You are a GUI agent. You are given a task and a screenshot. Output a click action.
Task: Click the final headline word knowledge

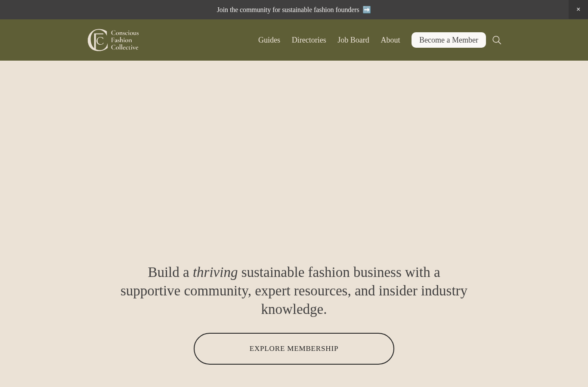tap(294, 309)
